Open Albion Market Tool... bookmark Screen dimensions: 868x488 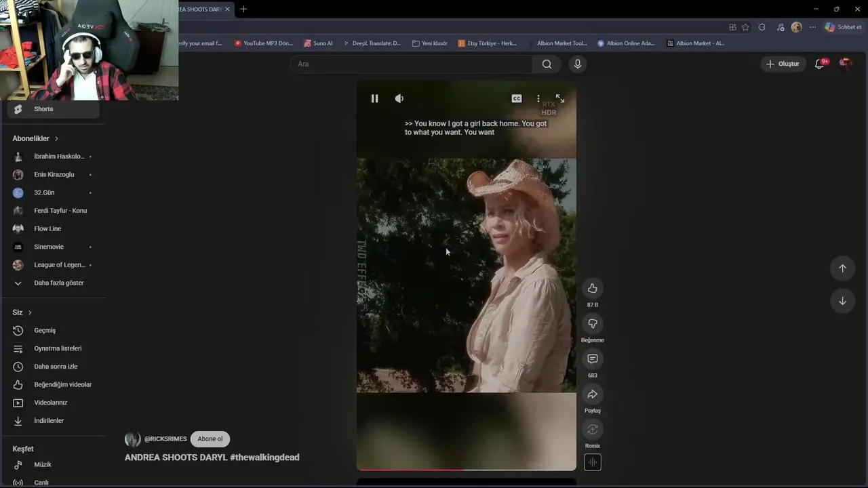(x=557, y=43)
